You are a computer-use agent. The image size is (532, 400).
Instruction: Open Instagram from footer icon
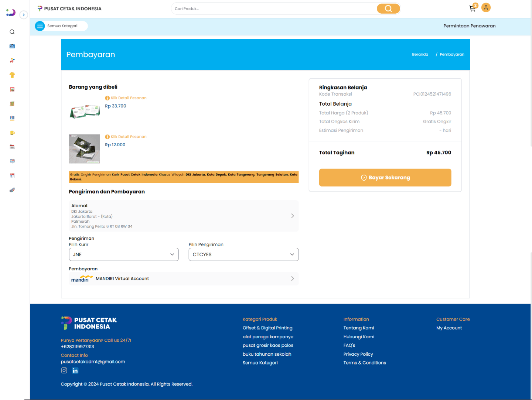64,370
